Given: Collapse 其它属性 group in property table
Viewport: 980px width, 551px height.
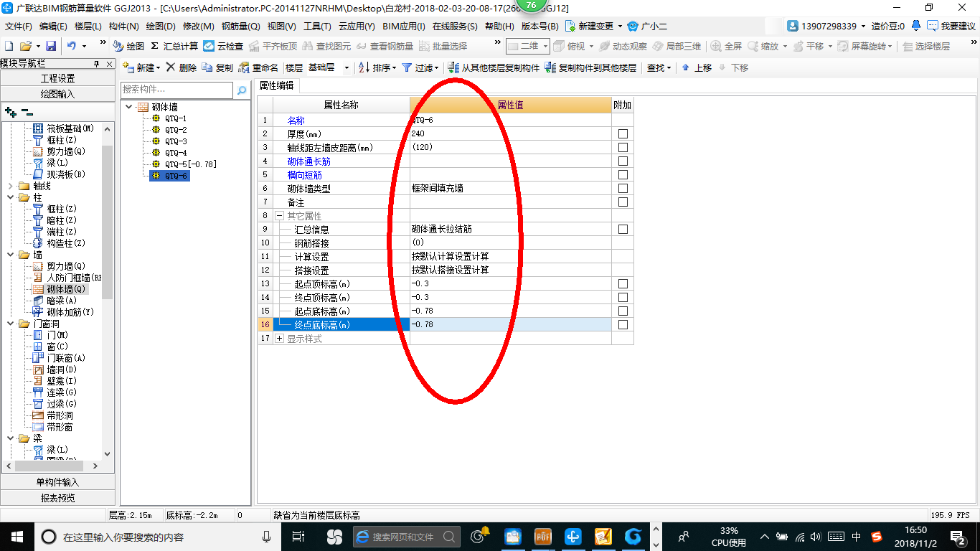Looking at the screenshot, I should point(280,216).
